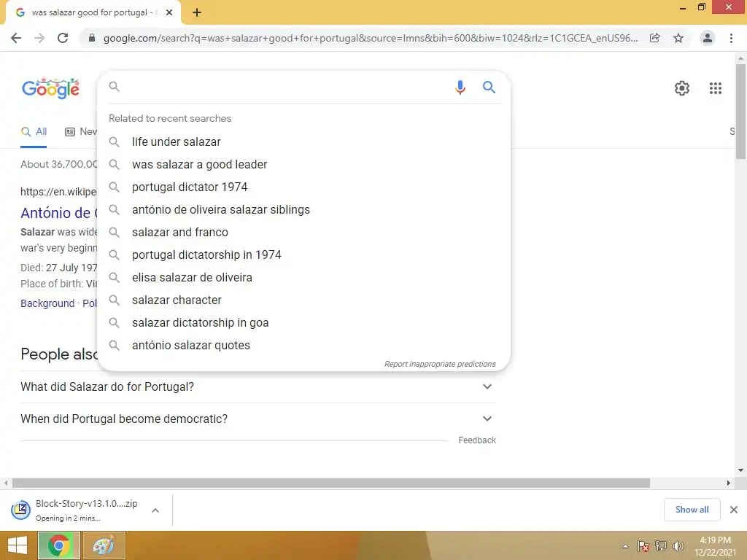The image size is (747, 560).
Task: Open the António de Oliveira result link
Action: [58, 213]
